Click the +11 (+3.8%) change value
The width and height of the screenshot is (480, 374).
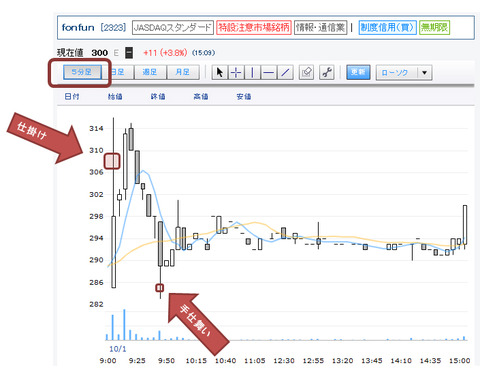click(x=165, y=53)
